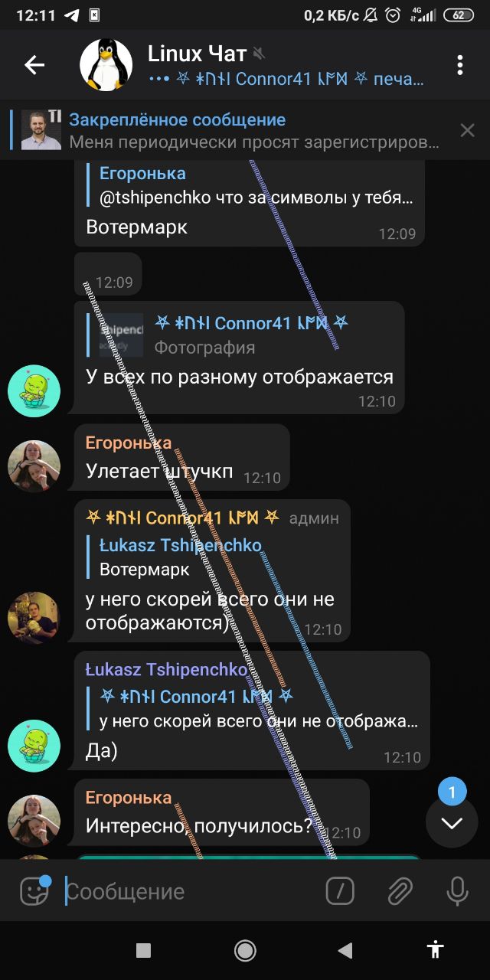
Task: Tap the Android back triangle button
Action: point(345,951)
